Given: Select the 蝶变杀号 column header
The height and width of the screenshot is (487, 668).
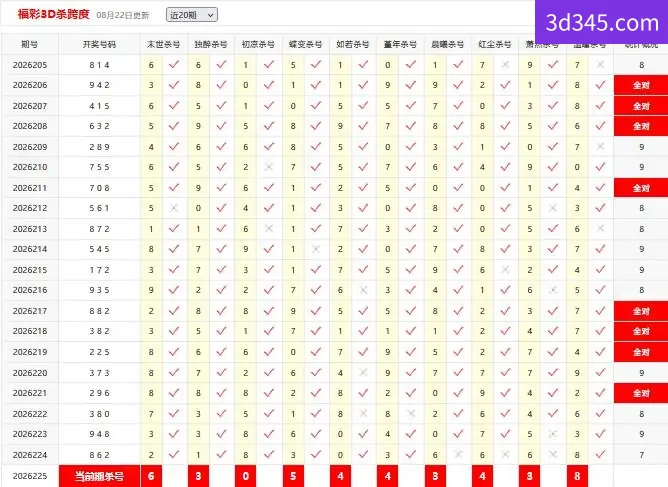Looking at the screenshot, I should pyautogui.click(x=305, y=44).
